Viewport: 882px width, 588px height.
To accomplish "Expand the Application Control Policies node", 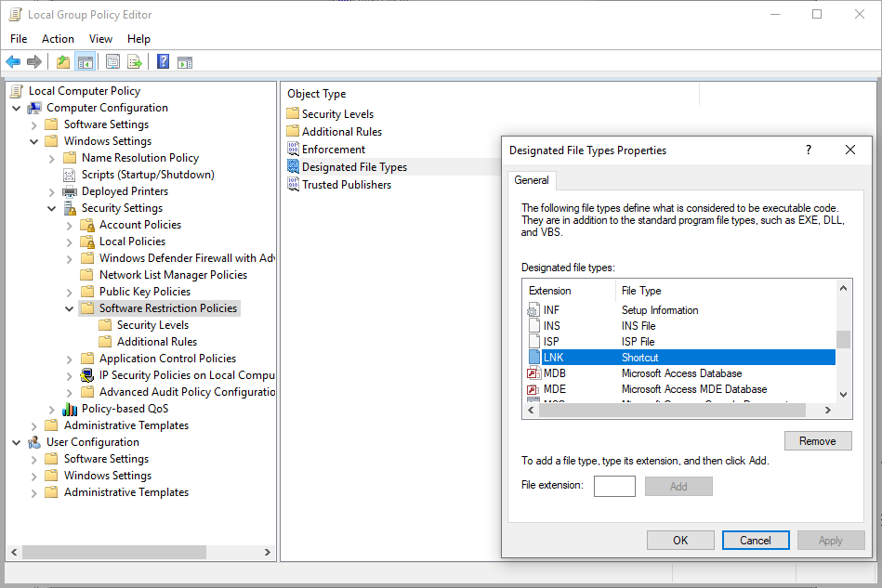I will 69,359.
